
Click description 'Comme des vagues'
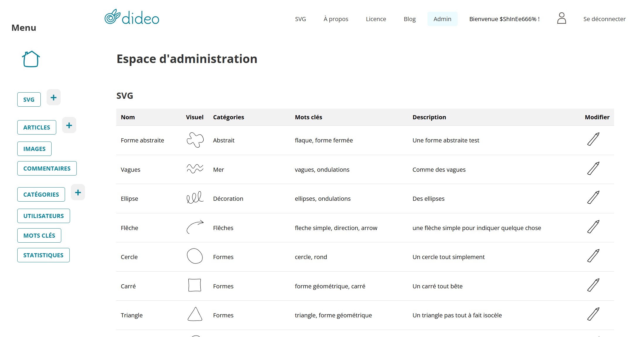(439, 170)
